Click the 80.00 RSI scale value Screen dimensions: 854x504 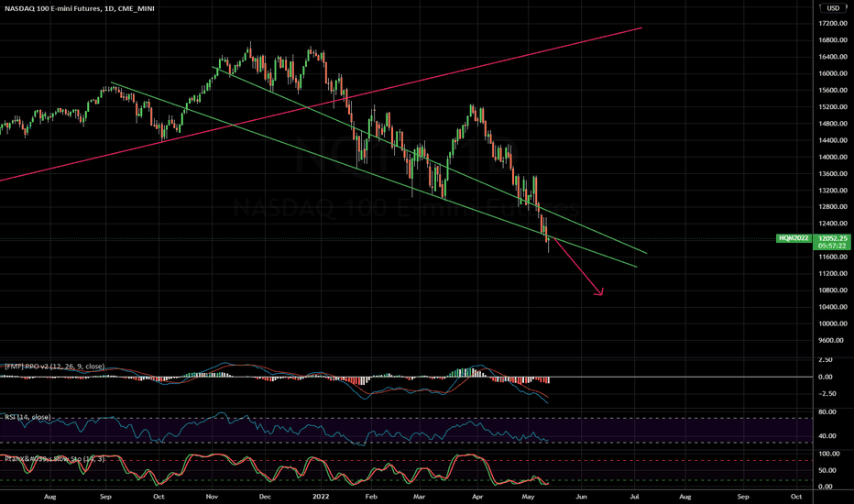click(827, 412)
